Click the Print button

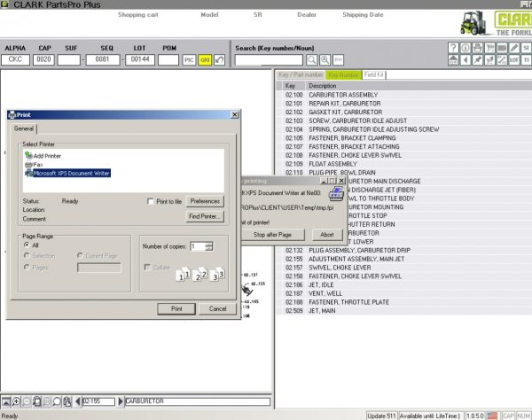(x=176, y=309)
